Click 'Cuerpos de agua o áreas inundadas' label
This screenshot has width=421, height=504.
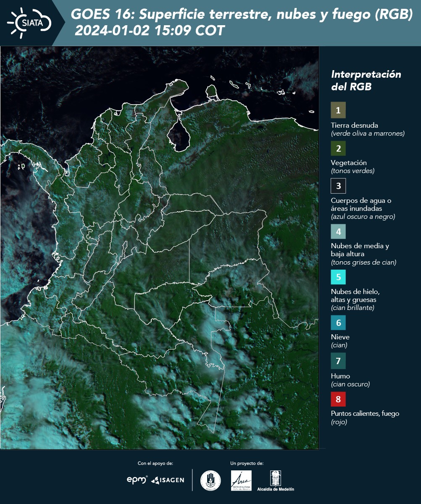361,204
